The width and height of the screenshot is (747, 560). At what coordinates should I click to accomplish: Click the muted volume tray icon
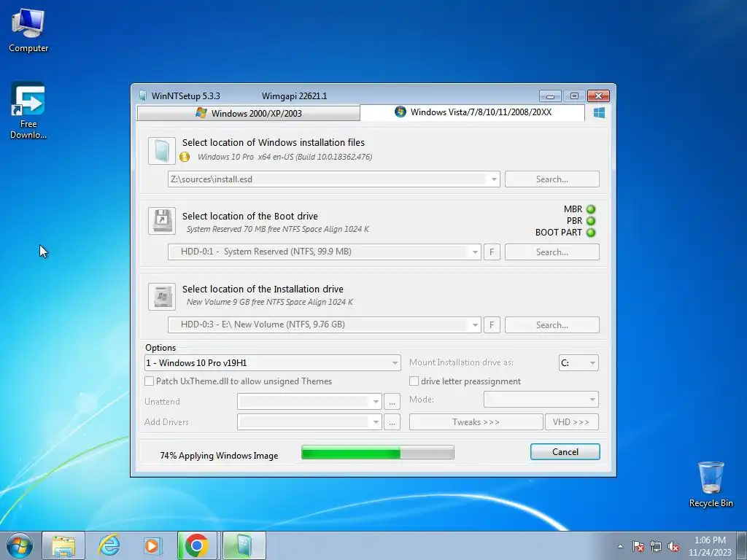point(673,546)
